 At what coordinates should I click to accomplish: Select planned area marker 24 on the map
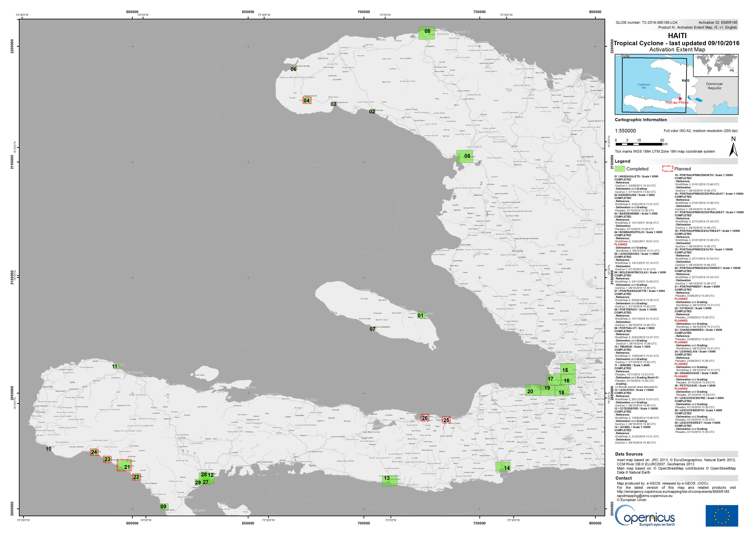tap(94, 452)
